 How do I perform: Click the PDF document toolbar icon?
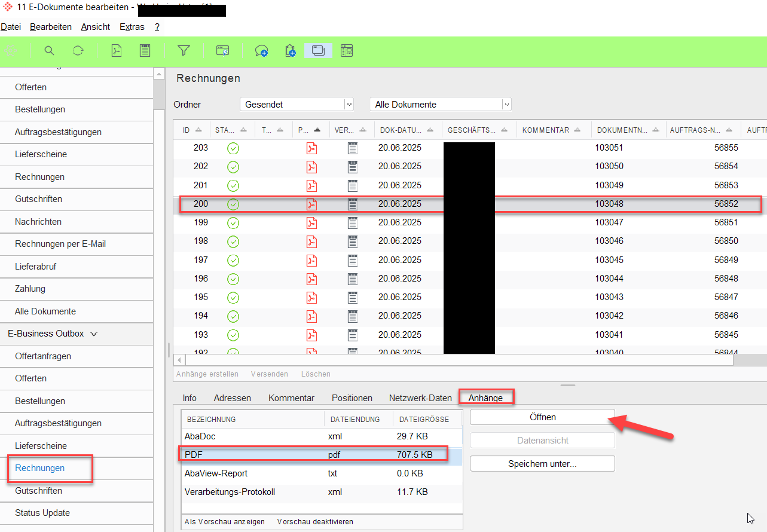tap(117, 51)
